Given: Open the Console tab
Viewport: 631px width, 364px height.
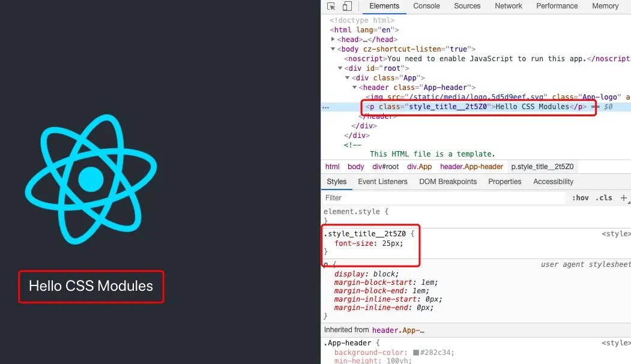Looking at the screenshot, I should [426, 6].
